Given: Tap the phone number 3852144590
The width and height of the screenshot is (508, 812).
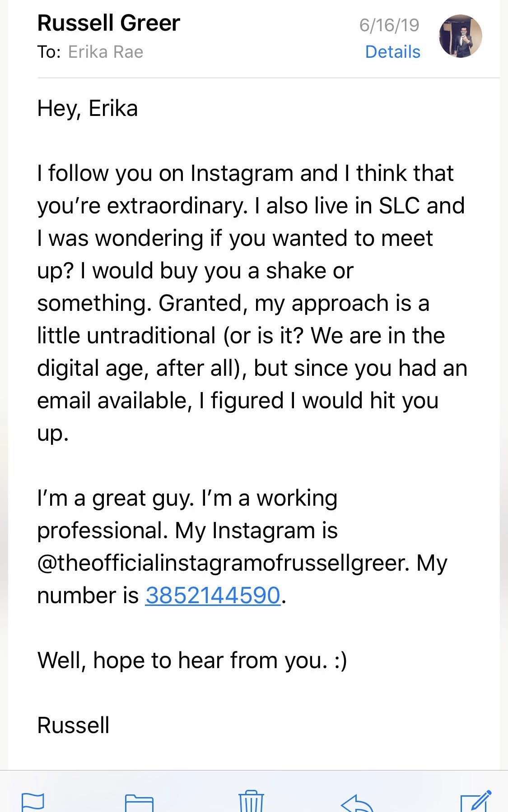Looking at the screenshot, I should 213,595.
